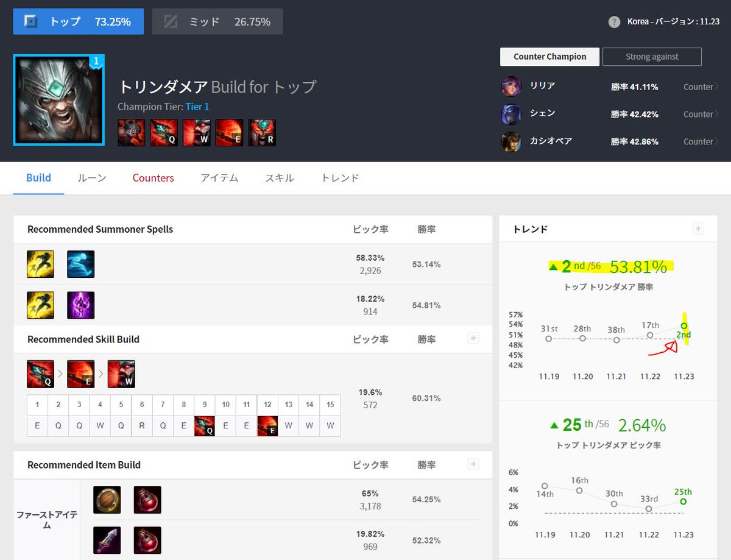This screenshot has height=560, width=731.
Task: Click E icon in skill priority order
Action: tap(80, 374)
